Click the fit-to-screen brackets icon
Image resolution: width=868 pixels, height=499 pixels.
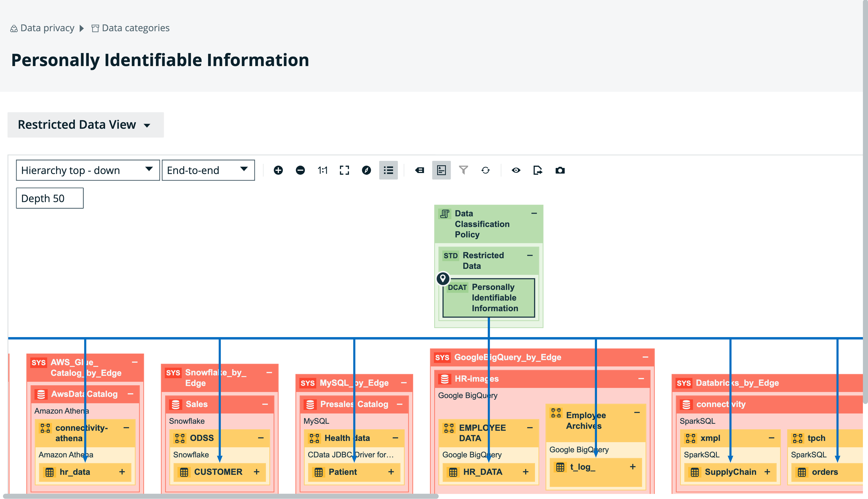click(344, 170)
